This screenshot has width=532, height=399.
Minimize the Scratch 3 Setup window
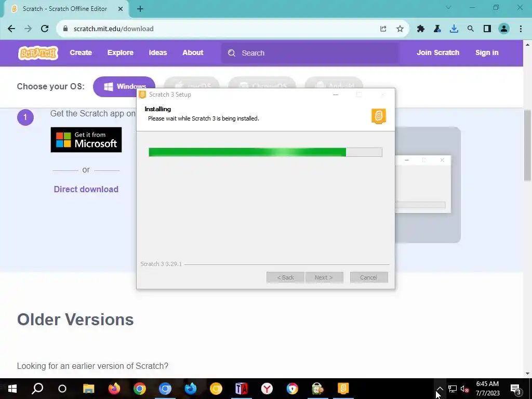click(336, 95)
